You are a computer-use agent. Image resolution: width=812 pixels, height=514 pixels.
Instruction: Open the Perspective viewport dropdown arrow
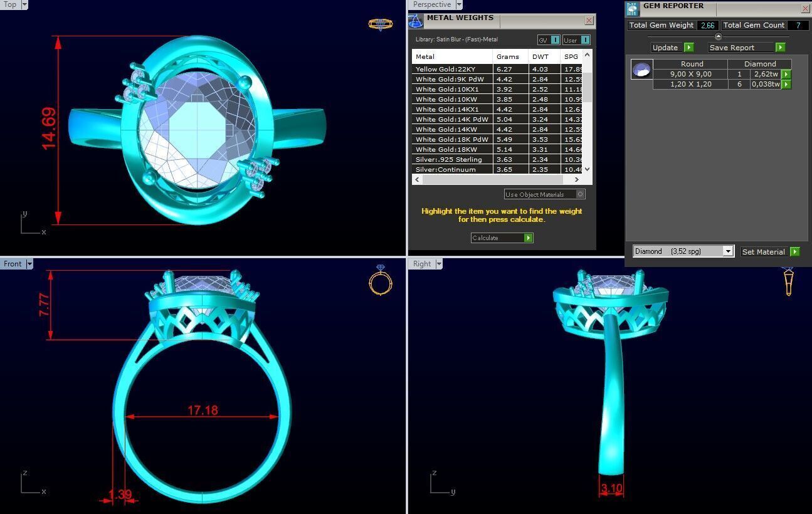(x=459, y=4)
